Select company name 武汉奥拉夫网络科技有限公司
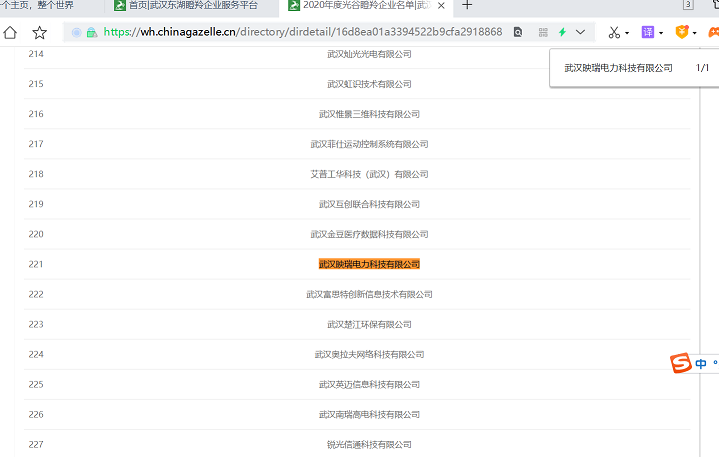The height and width of the screenshot is (457, 719). pyautogui.click(x=369, y=354)
